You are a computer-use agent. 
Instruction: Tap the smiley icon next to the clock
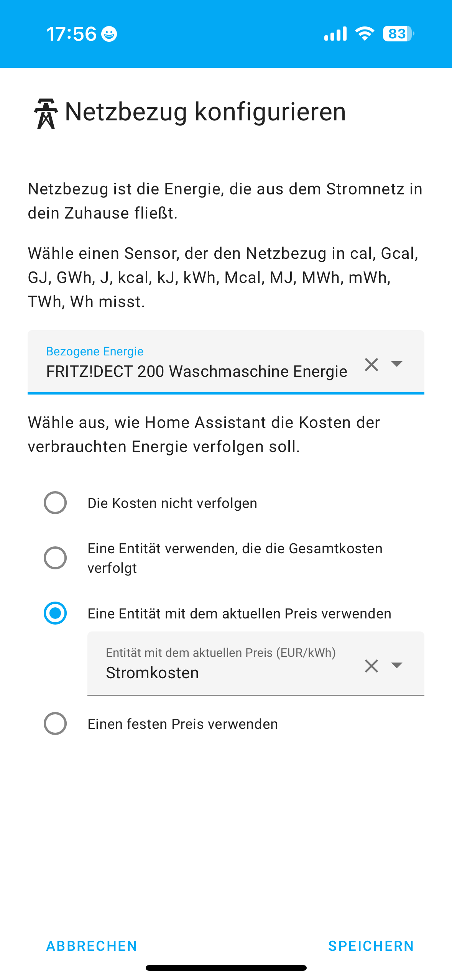109,34
